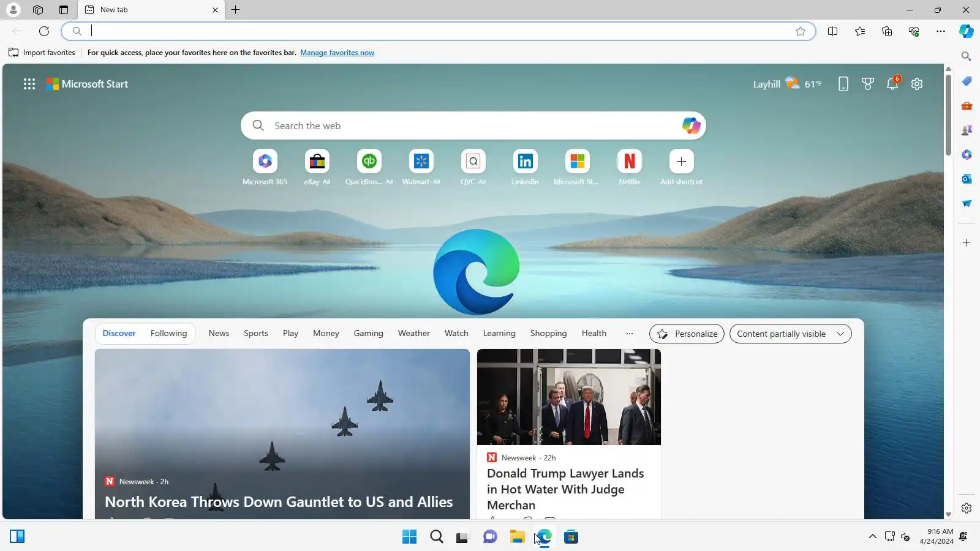The width and height of the screenshot is (980, 551).
Task: Click the Search the web box
Action: click(473, 126)
